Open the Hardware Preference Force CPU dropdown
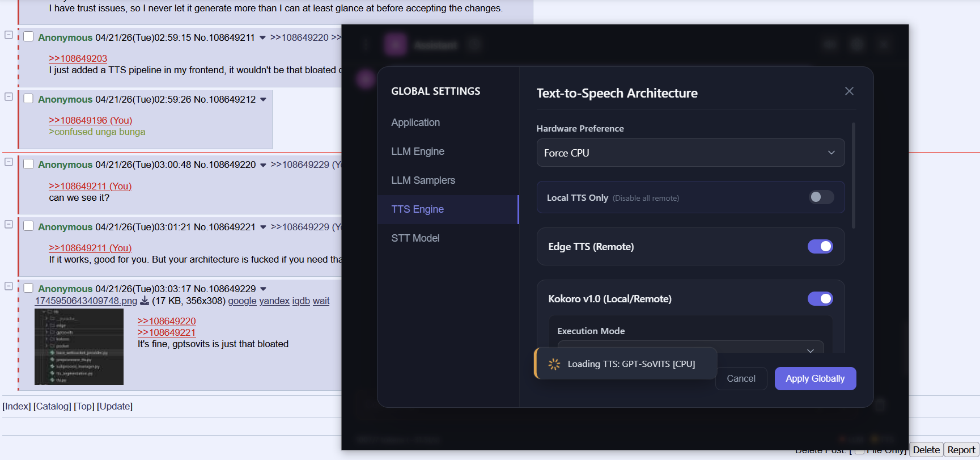The height and width of the screenshot is (460, 980). tap(690, 153)
